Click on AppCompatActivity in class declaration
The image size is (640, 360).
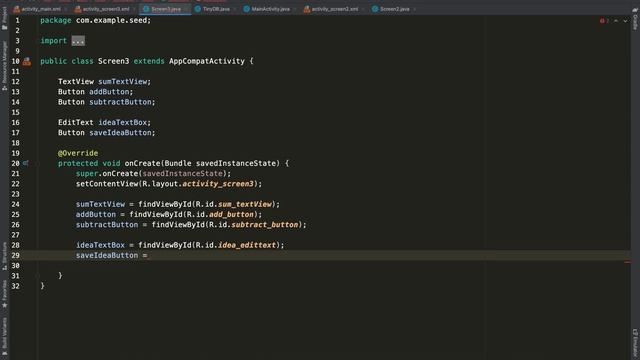pyautogui.click(x=207, y=61)
